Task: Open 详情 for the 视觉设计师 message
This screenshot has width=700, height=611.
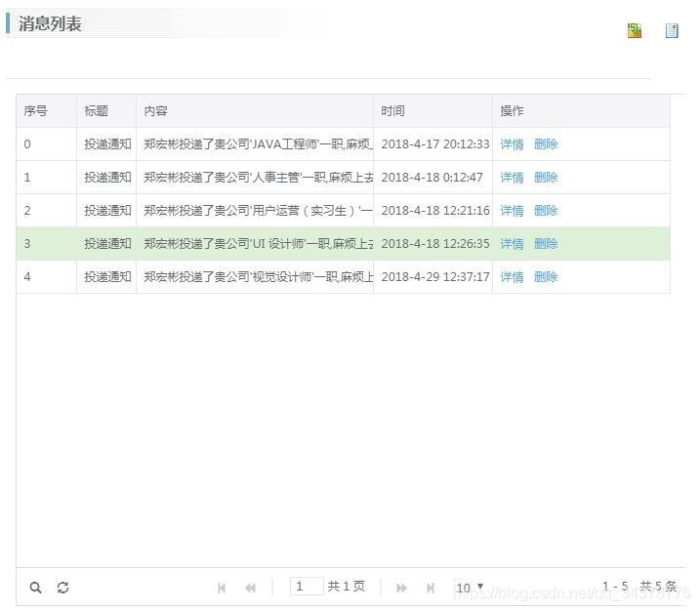Action: pyautogui.click(x=512, y=277)
